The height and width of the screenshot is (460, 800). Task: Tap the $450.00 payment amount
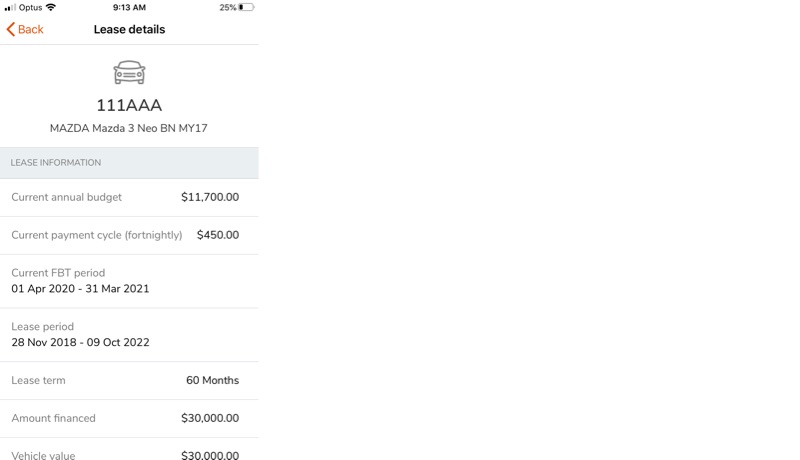(218, 235)
